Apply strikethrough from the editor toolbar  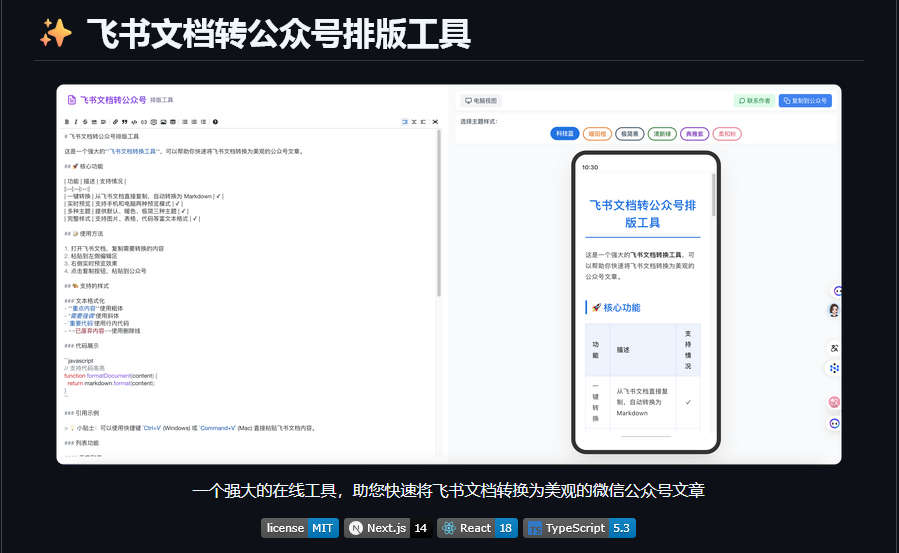[85, 122]
